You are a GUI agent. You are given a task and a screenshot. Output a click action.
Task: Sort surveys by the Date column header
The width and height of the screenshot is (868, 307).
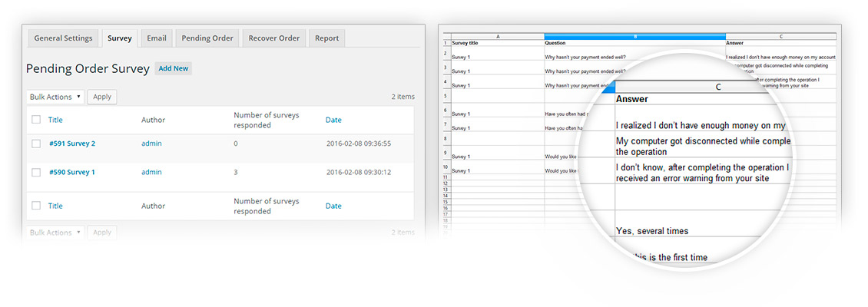click(x=333, y=120)
